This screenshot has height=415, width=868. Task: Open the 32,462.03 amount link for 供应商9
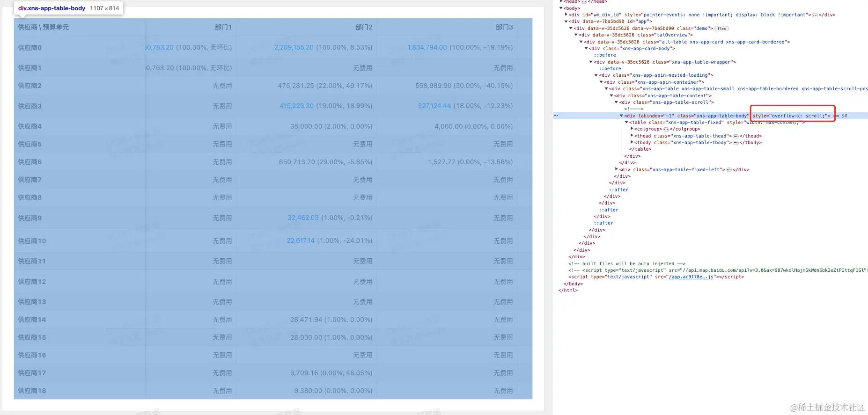pyautogui.click(x=303, y=218)
